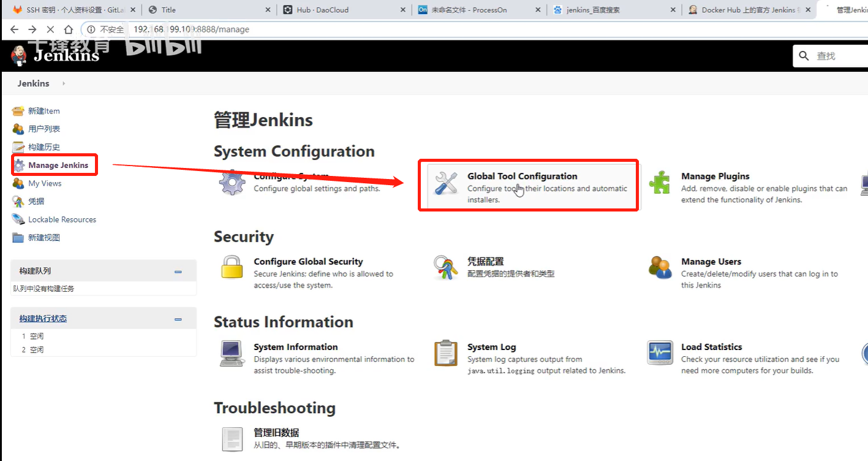Screen dimensions: 868x461
Task: Click 队列中没有构建任务 text
Action: click(43, 289)
